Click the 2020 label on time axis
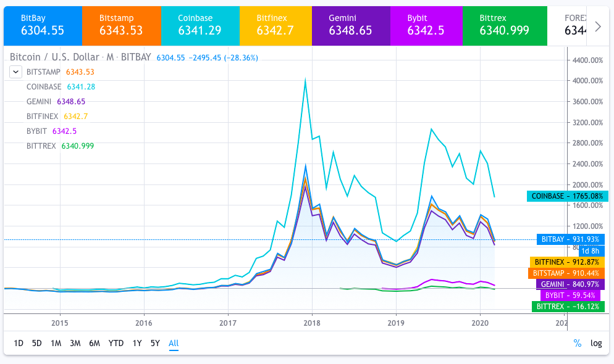The width and height of the screenshot is (614, 364). [480, 323]
